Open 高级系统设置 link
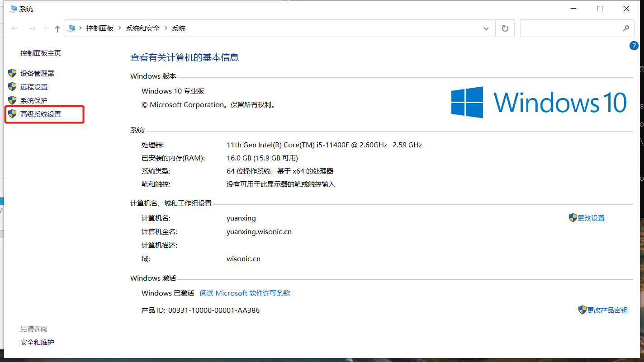Viewport: 644px width, 362px height. tap(41, 114)
